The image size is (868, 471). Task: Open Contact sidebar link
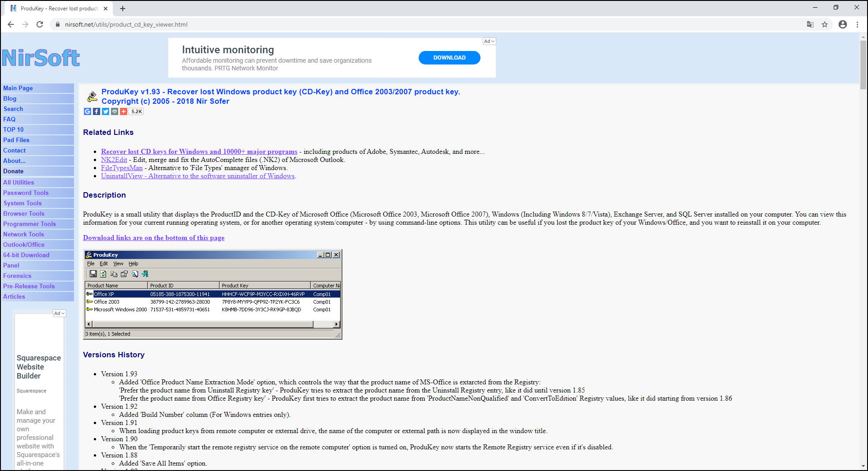tap(37, 150)
